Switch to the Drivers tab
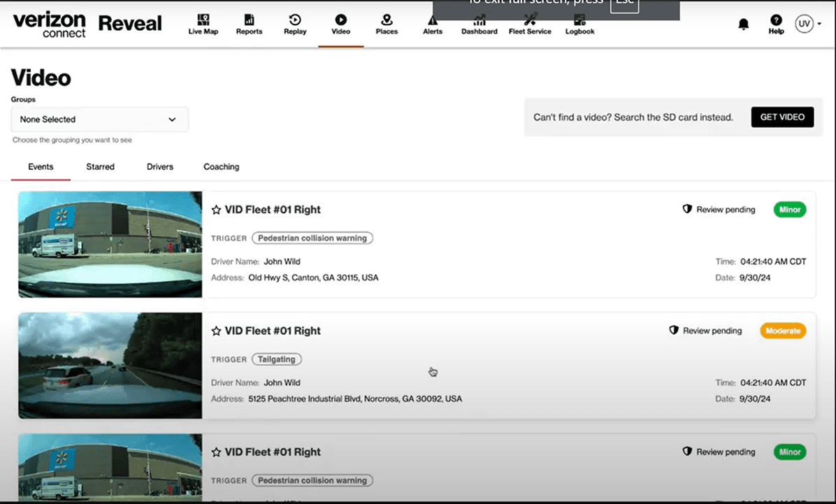 pyautogui.click(x=160, y=167)
